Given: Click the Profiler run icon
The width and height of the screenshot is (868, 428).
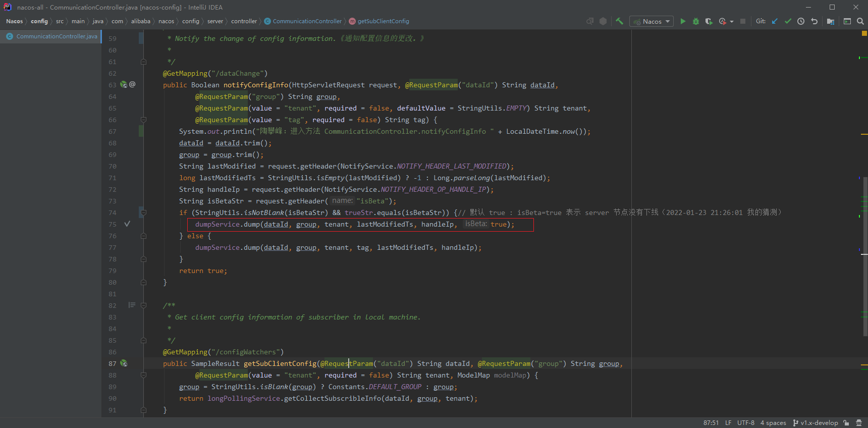Looking at the screenshot, I should pos(722,21).
